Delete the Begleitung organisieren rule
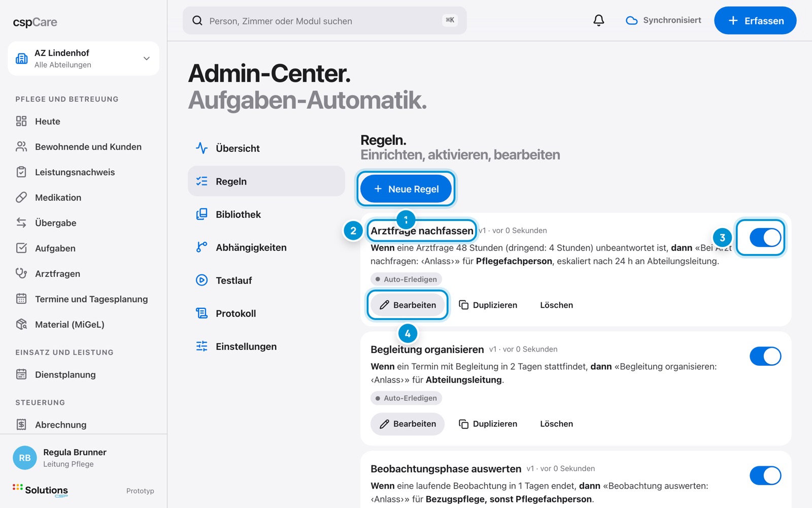This screenshot has width=812, height=508. tap(556, 424)
